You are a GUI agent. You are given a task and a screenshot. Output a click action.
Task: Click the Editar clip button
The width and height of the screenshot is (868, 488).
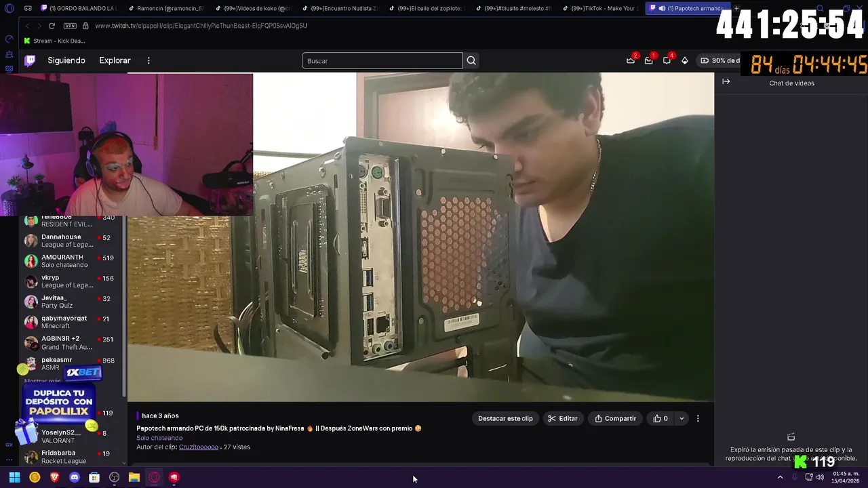[x=563, y=418]
